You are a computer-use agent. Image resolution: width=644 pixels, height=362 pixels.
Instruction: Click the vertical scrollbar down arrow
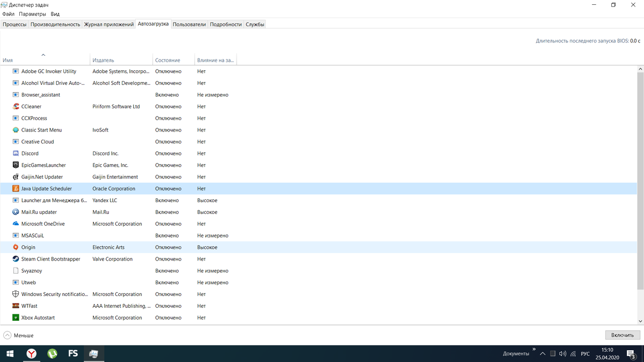pyautogui.click(x=640, y=321)
